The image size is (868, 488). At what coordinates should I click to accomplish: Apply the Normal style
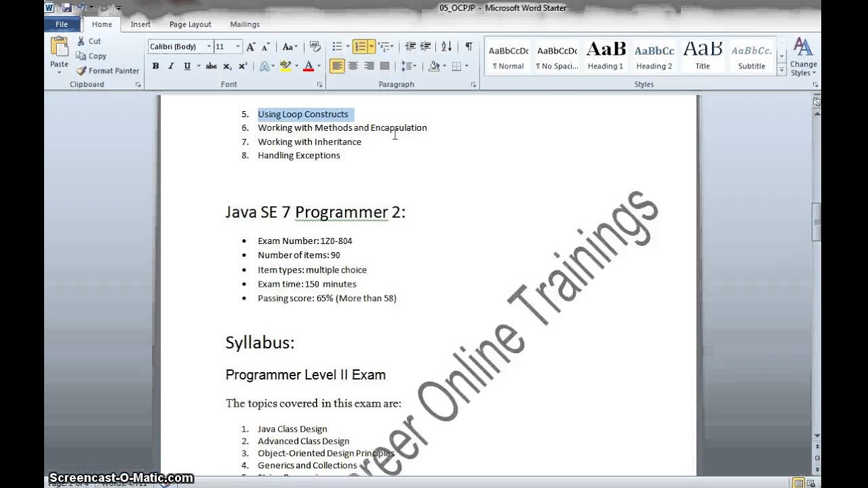pyautogui.click(x=508, y=56)
